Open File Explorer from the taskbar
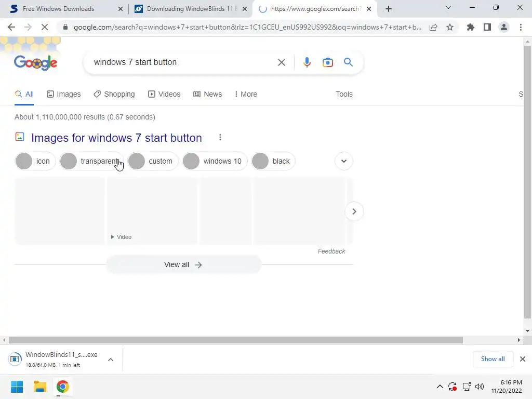532x399 pixels. tap(39, 387)
